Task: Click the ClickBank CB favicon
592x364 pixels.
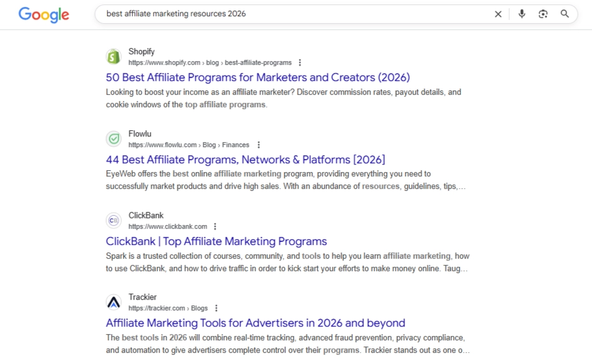Action: click(x=114, y=220)
